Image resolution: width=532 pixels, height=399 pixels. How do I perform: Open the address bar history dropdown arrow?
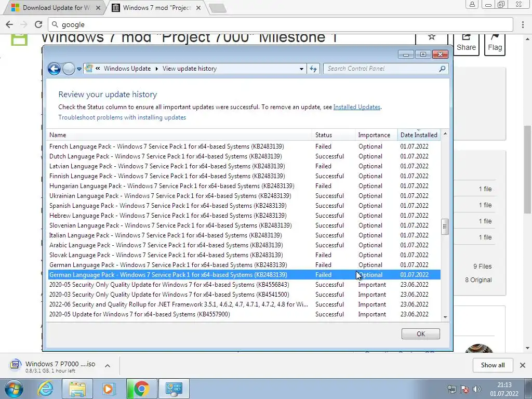pyautogui.click(x=301, y=69)
